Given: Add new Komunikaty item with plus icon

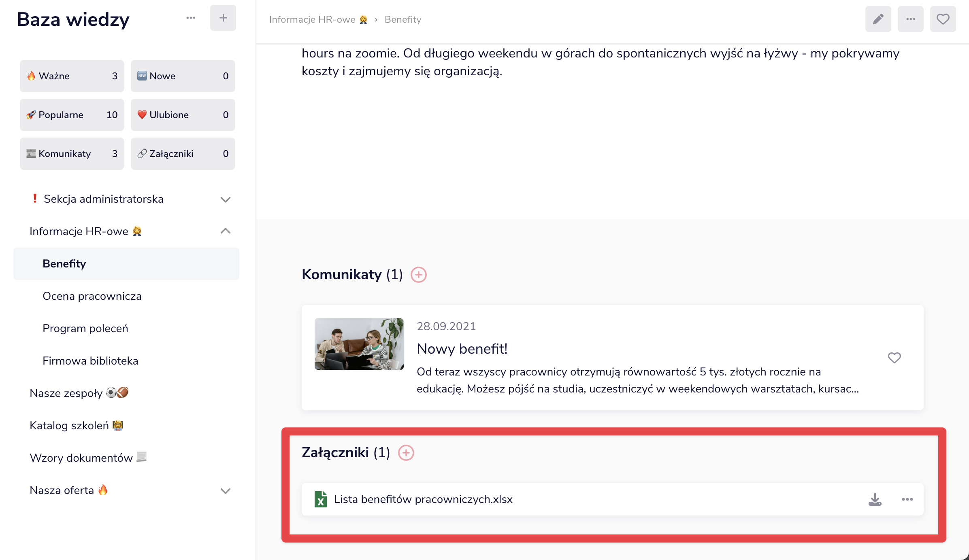Looking at the screenshot, I should (x=418, y=275).
